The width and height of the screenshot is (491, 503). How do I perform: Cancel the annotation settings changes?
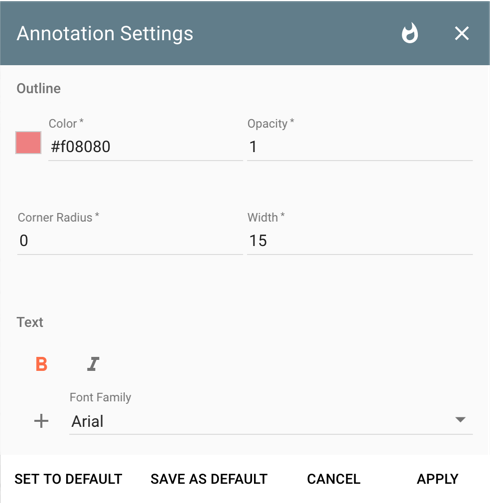pos(334,479)
